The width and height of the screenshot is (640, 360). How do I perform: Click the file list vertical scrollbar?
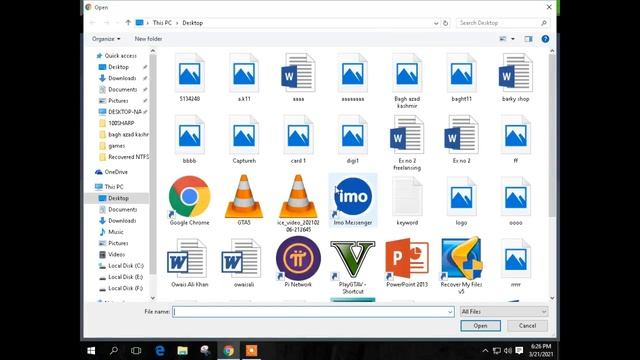tap(552, 135)
